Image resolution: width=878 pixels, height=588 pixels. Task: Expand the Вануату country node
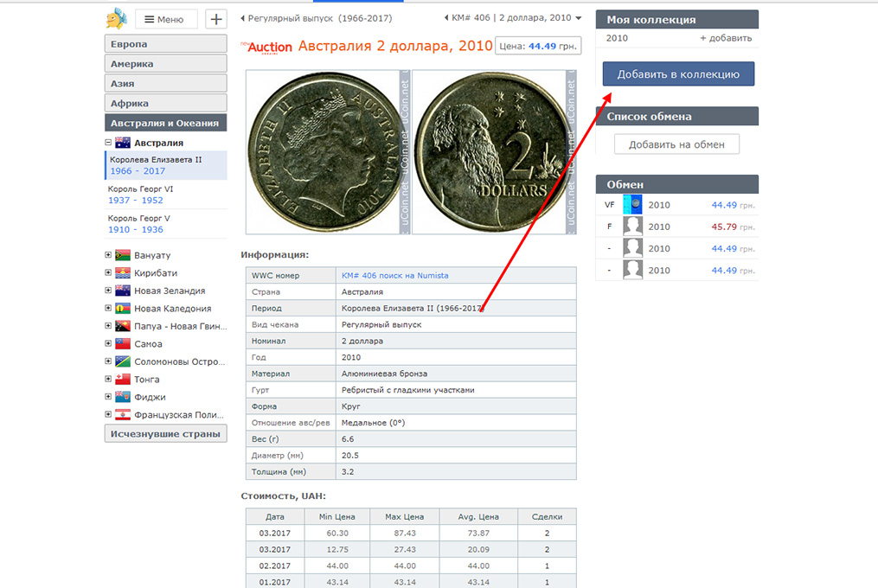click(108, 255)
